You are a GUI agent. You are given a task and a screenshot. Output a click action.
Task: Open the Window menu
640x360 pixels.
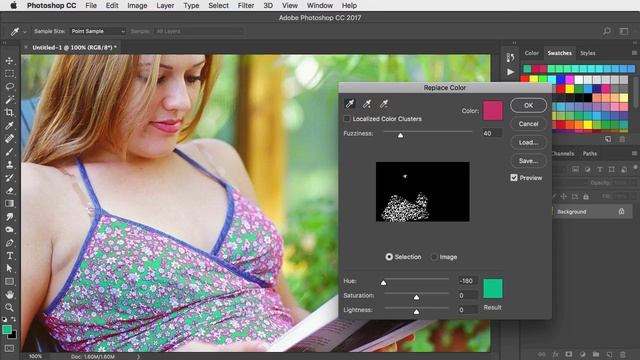click(320, 6)
